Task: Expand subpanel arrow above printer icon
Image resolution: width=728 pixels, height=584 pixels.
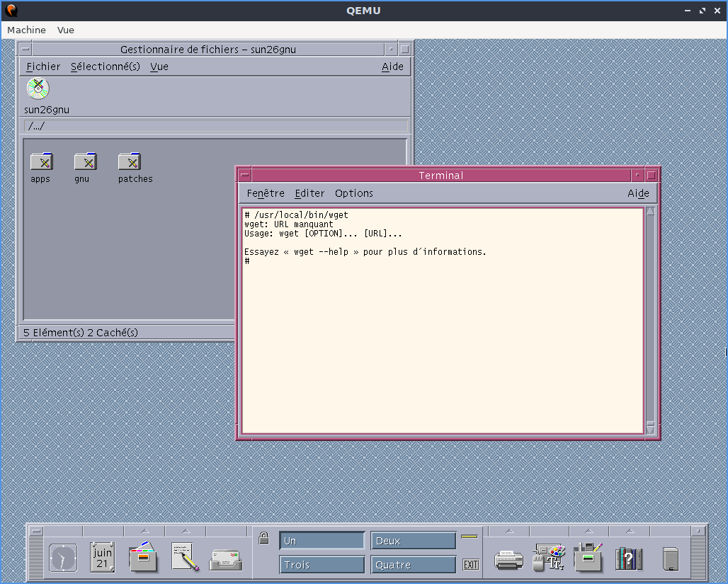Action: coord(509,531)
